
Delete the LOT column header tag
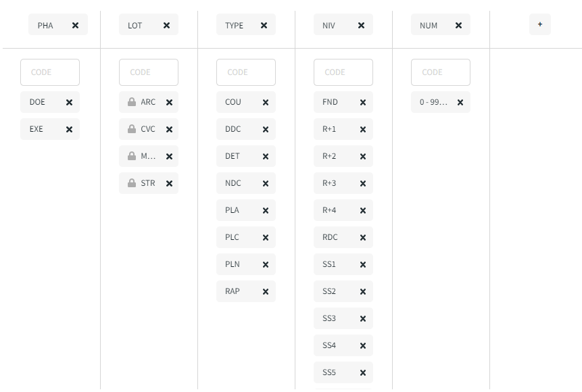pyautogui.click(x=166, y=26)
